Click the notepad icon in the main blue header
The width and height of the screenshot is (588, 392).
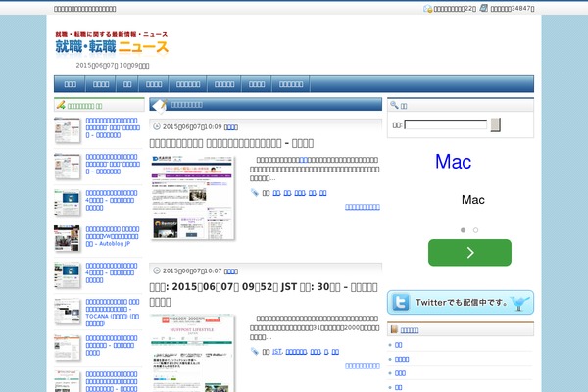coord(160,106)
